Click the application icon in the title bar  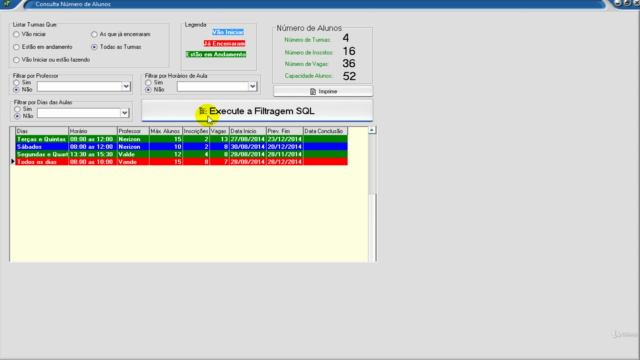click(7, 3)
